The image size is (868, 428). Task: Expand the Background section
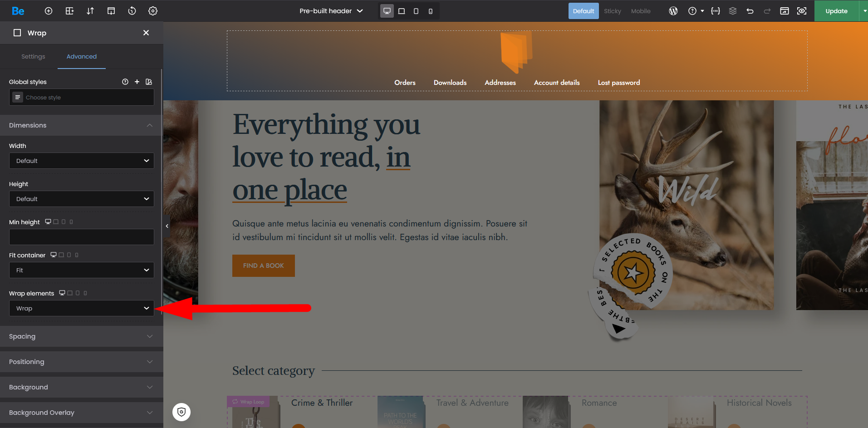82,387
